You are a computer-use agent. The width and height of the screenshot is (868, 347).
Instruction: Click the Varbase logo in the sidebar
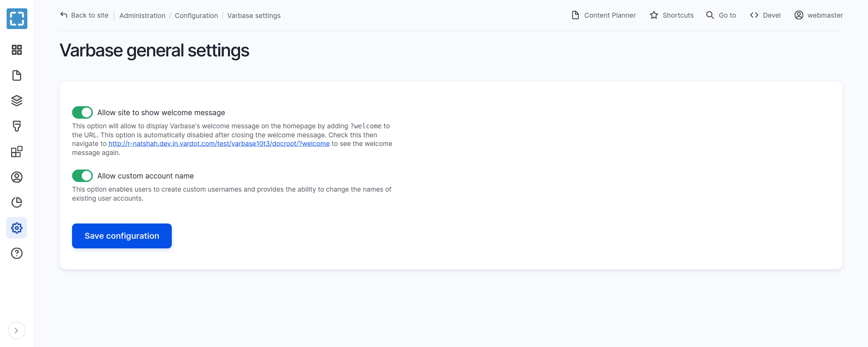coord(17,19)
